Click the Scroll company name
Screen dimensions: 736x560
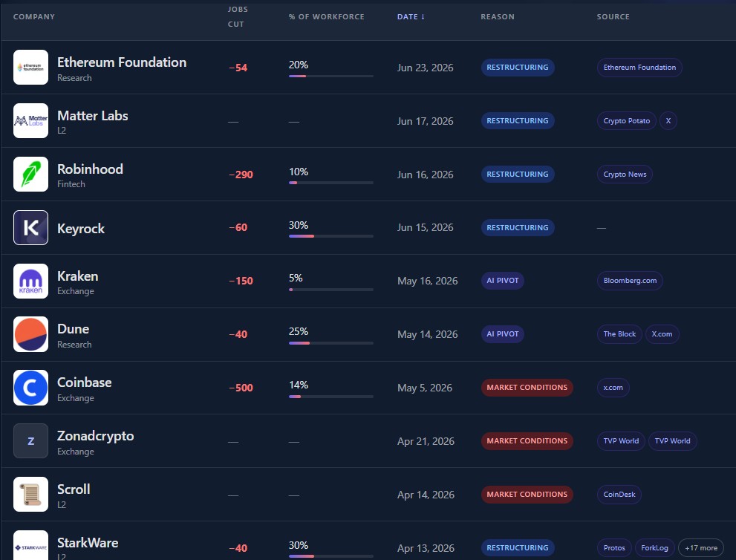click(74, 489)
